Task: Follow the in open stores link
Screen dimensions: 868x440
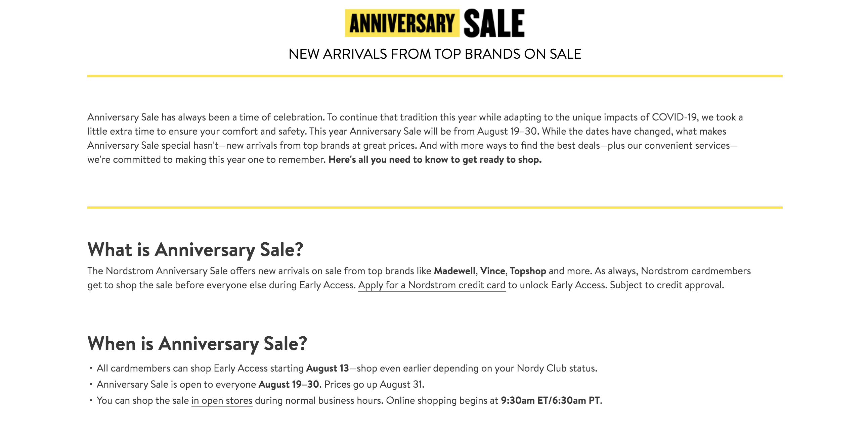Action: coord(222,401)
